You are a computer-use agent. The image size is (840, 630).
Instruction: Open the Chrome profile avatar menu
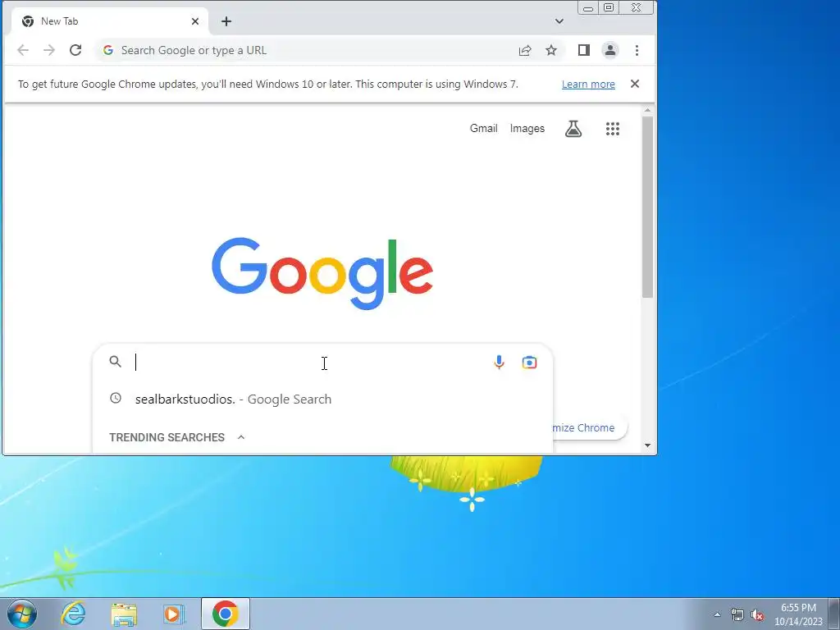pyautogui.click(x=610, y=50)
